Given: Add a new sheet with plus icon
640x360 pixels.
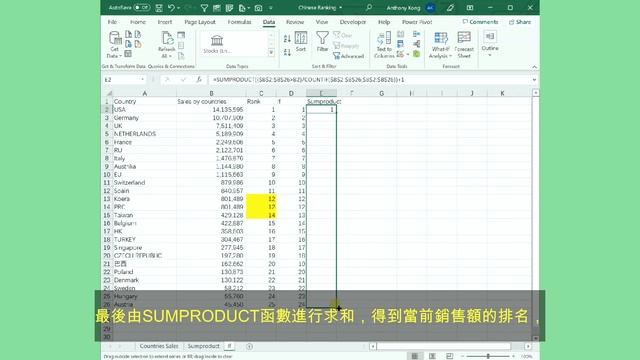Looking at the screenshot, I should (x=249, y=347).
